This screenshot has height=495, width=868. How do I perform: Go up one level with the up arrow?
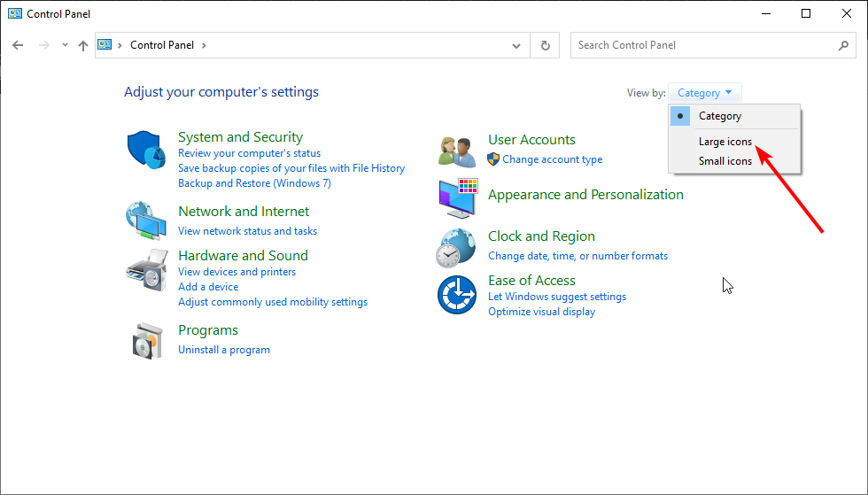[83, 45]
